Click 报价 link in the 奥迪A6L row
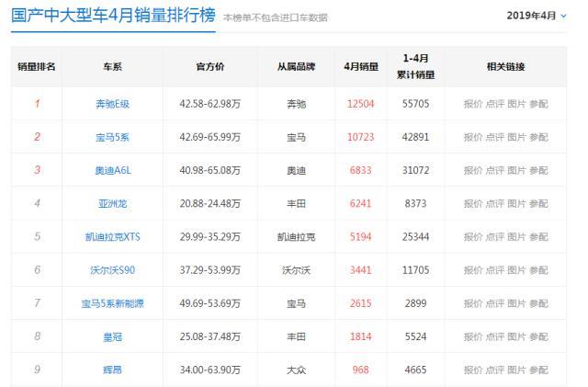The image size is (588, 387). click(473, 170)
